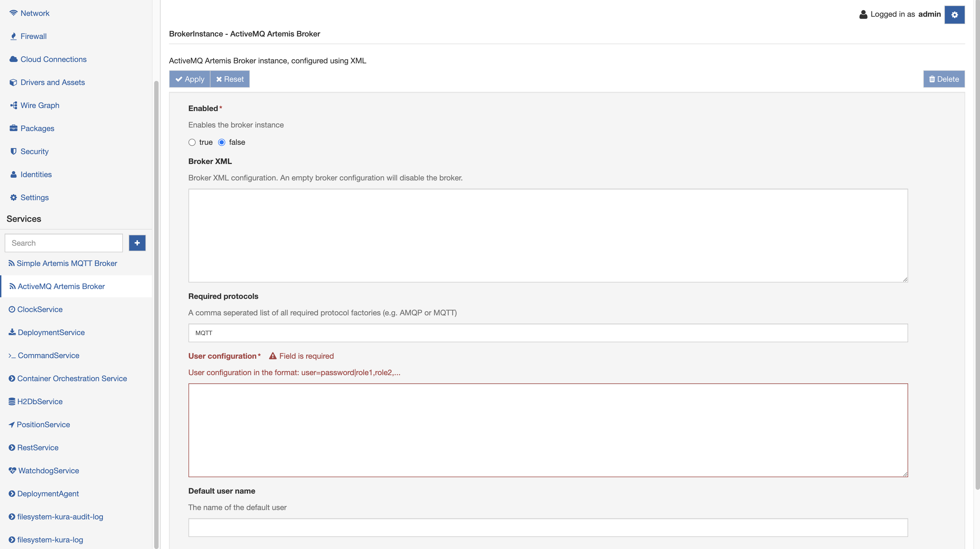This screenshot has width=980, height=549.
Task: Click the PositionService location arrow icon
Action: [x=12, y=425]
